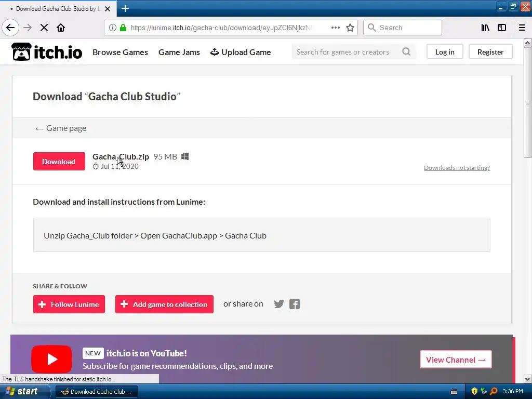The width and height of the screenshot is (532, 399).
Task: Share on Twitter bird icon
Action: (278, 304)
